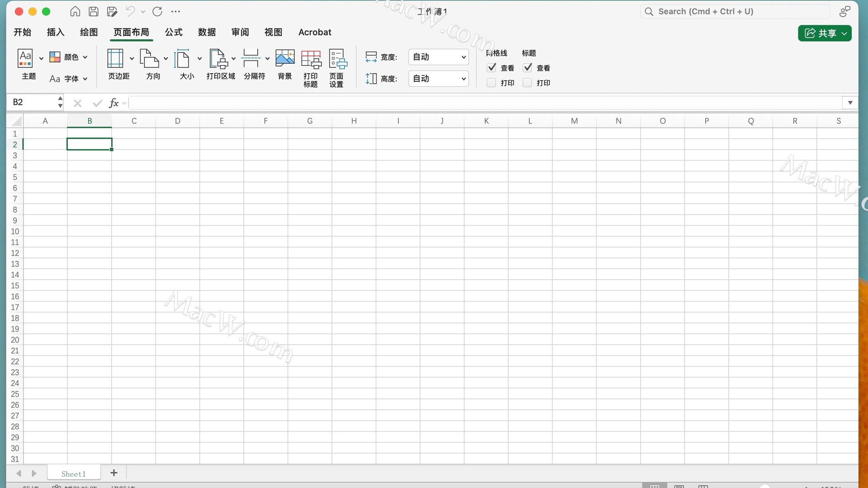Click the Select All corner triangle

pyautogui.click(x=17, y=121)
